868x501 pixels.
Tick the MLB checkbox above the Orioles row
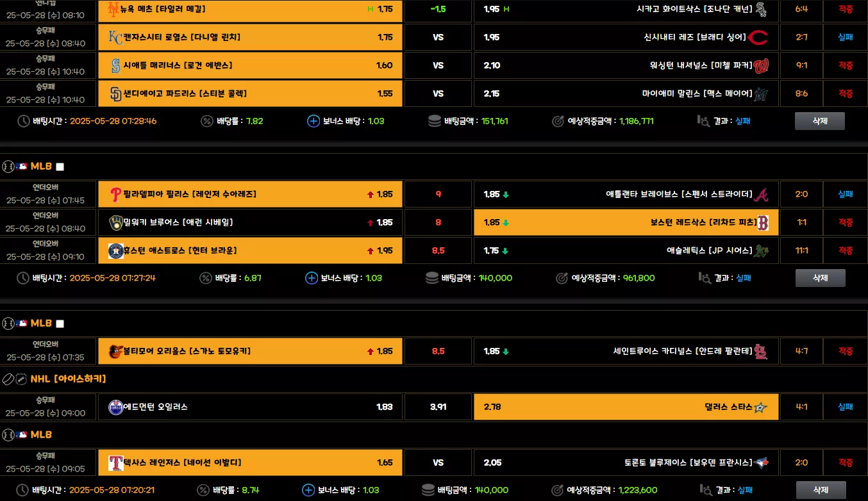pos(60,324)
